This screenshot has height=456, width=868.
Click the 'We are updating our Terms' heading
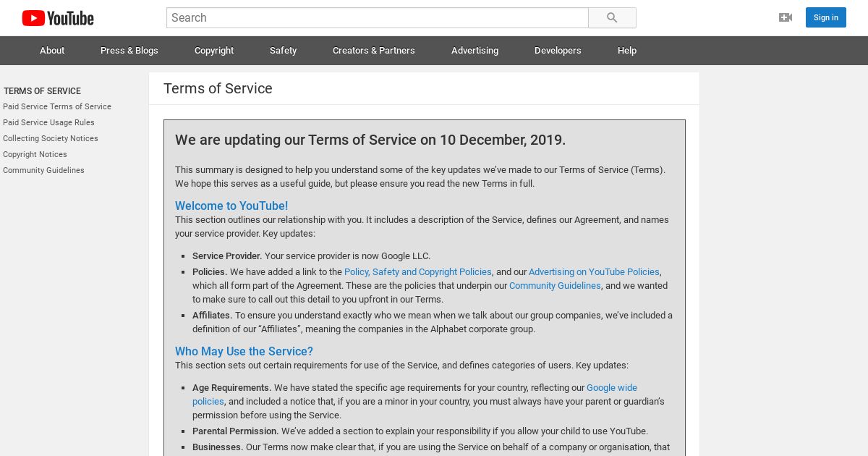(370, 140)
